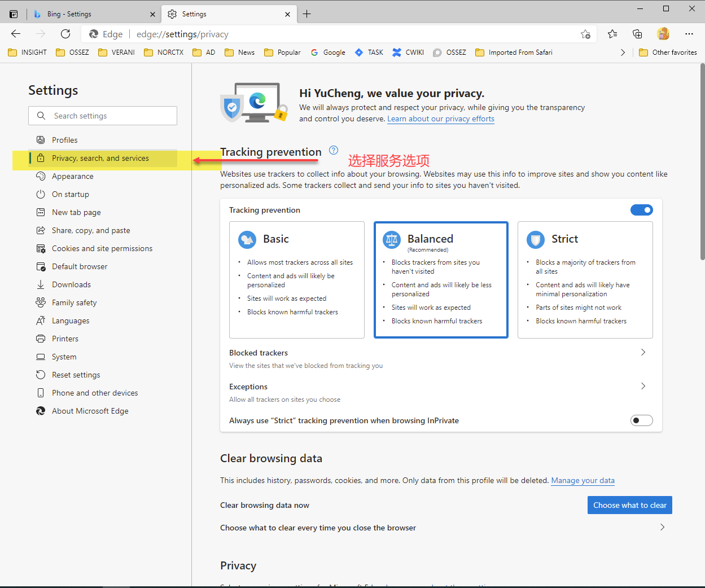Open the Manage your data link
Viewport: 705px width, 588px height.
point(583,480)
